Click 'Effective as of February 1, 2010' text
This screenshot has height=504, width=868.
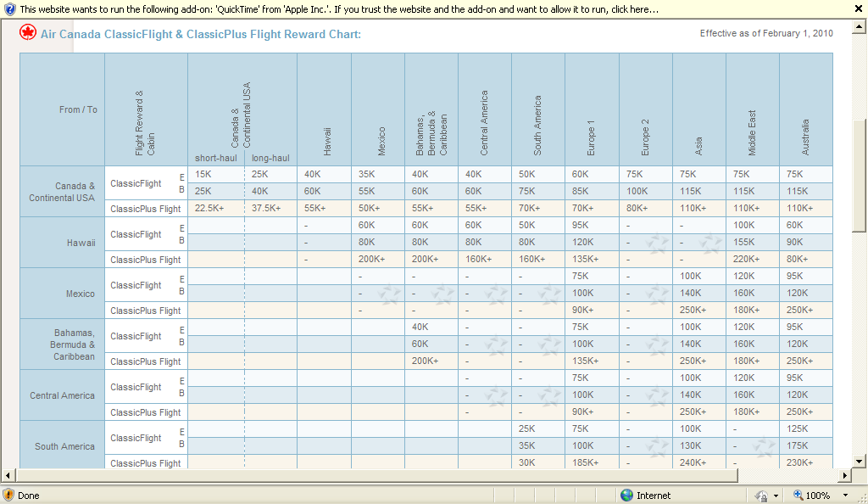pos(766,33)
